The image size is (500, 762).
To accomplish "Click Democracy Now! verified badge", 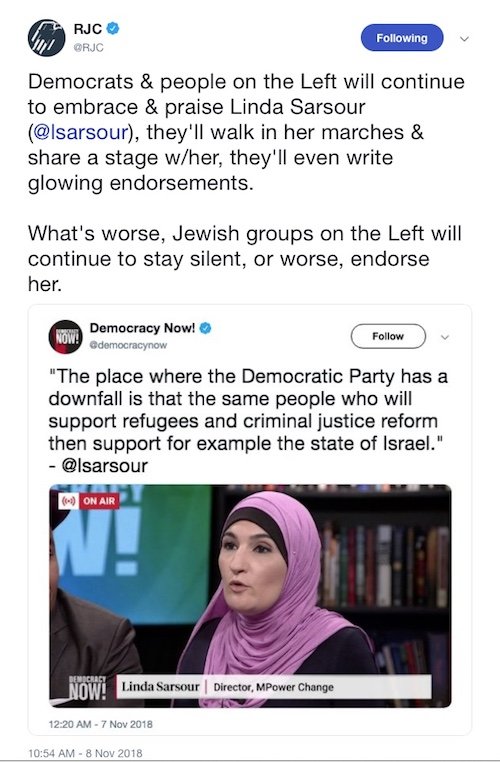I will [x=206, y=328].
